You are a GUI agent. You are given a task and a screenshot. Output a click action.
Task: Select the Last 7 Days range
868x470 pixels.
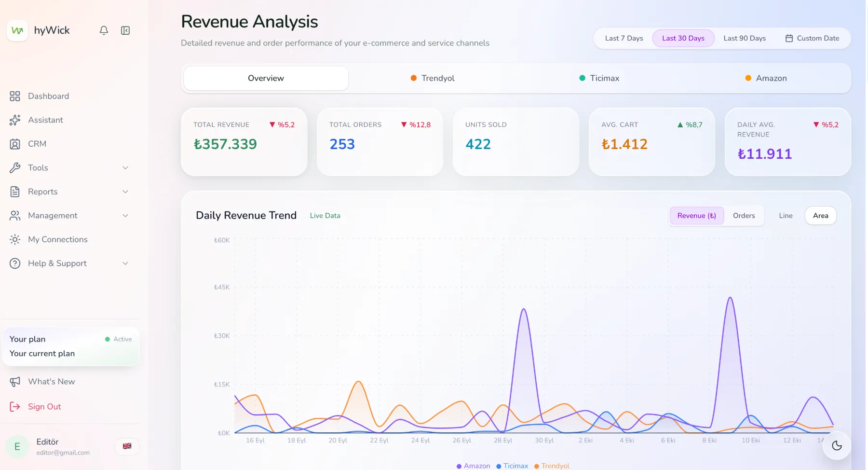(624, 38)
